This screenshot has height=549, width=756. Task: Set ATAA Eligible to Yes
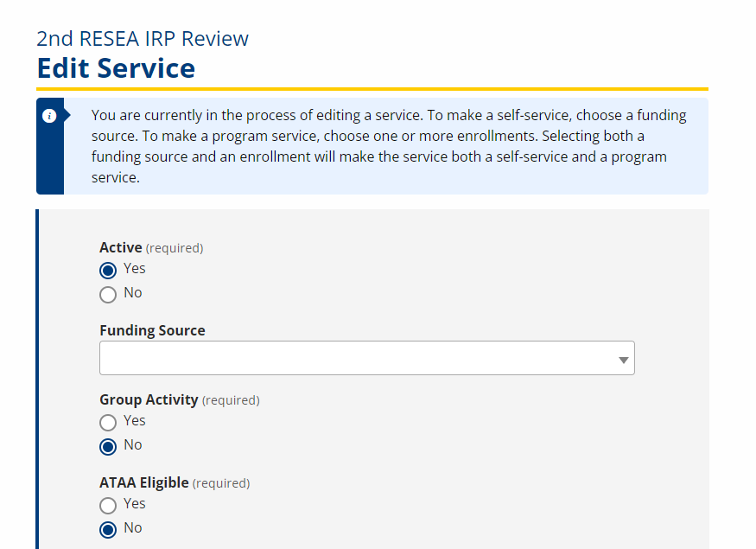click(108, 506)
